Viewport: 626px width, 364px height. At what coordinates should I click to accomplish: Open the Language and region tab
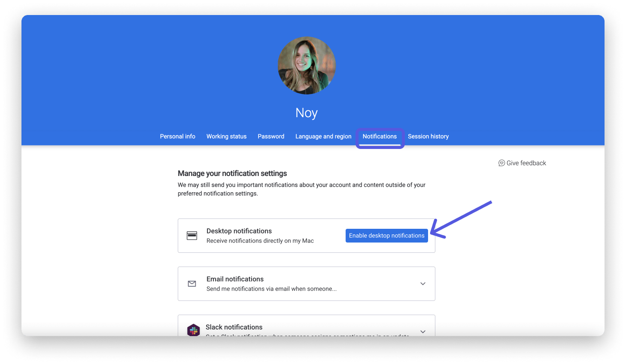pos(323,136)
